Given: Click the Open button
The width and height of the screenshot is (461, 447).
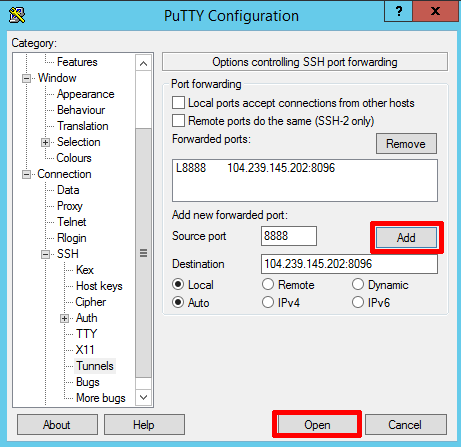Looking at the screenshot, I should [x=317, y=425].
